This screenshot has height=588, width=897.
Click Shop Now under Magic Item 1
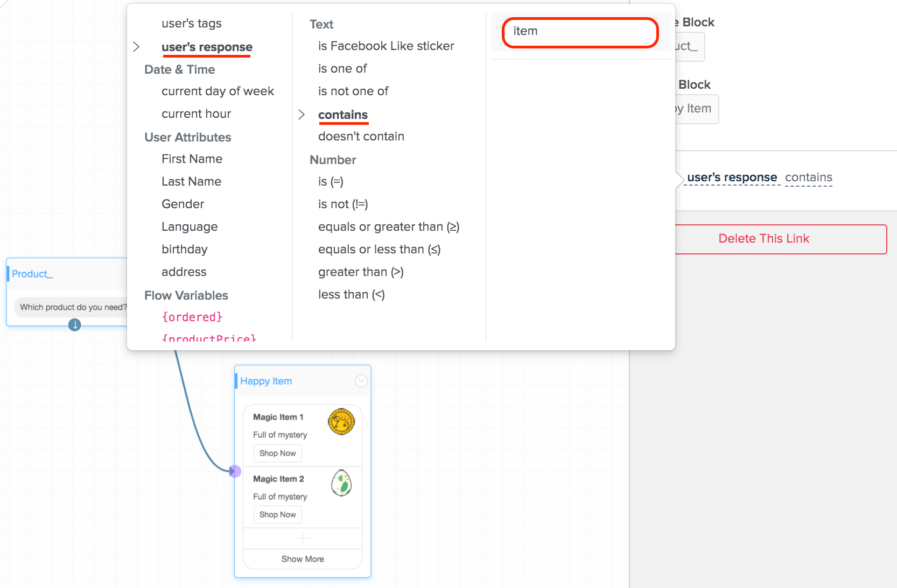coord(278,453)
